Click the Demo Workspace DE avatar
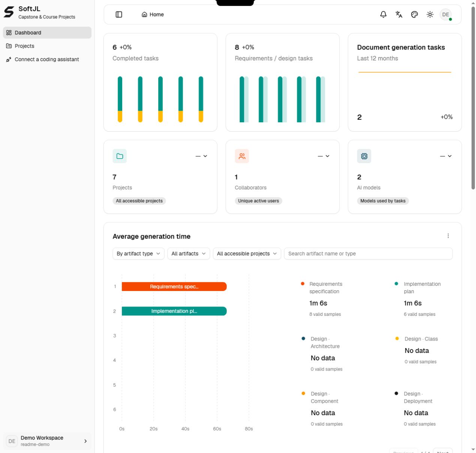Image resolution: width=476 pixels, height=453 pixels. (12, 441)
